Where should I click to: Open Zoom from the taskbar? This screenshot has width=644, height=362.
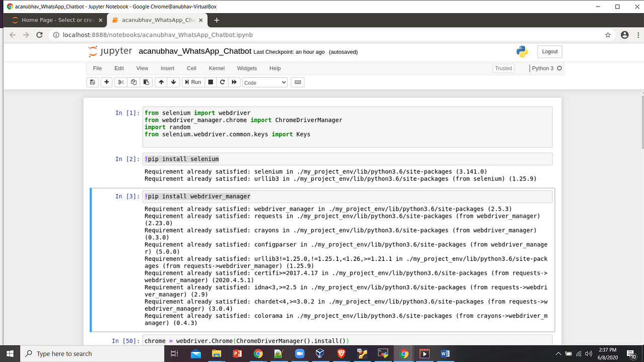coord(299,353)
